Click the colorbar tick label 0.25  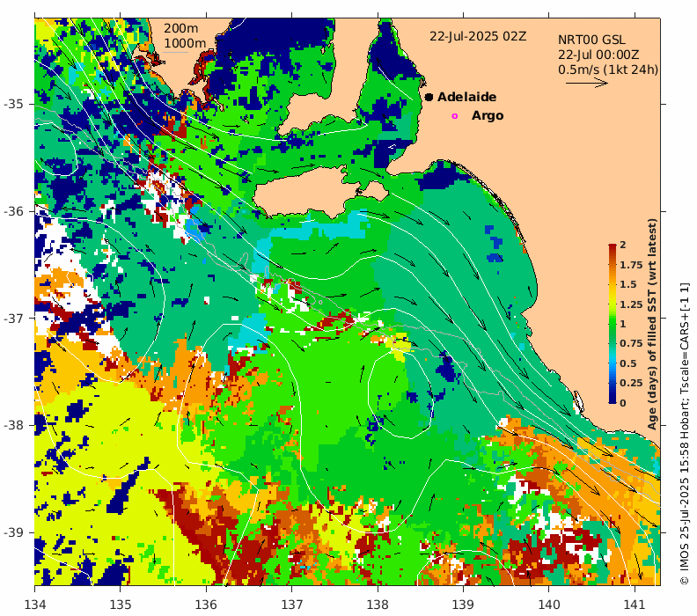click(631, 383)
